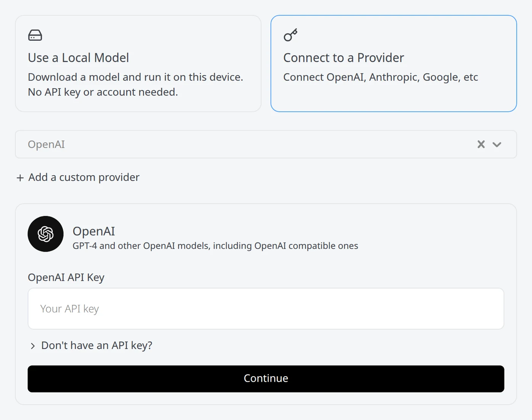Select the Connect to a Provider card

(x=393, y=63)
